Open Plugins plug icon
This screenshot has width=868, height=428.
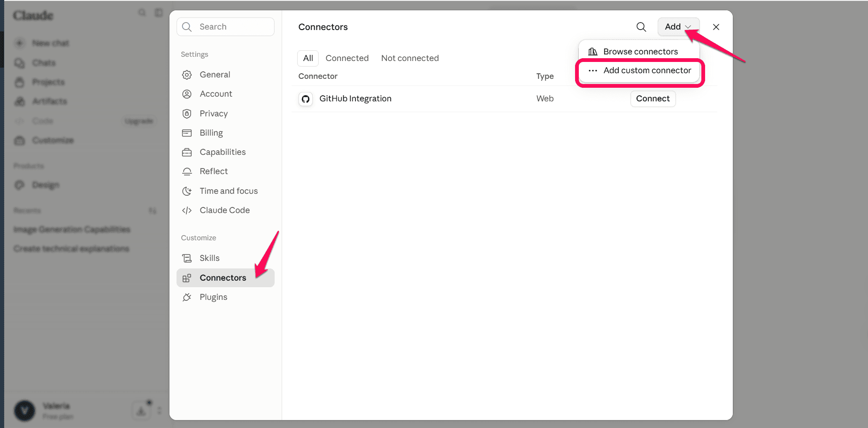187,297
